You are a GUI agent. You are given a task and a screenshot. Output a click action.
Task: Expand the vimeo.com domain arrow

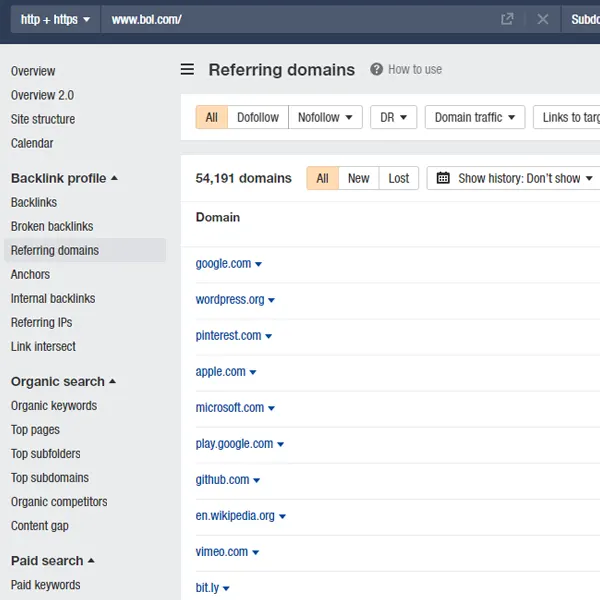pyautogui.click(x=256, y=552)
